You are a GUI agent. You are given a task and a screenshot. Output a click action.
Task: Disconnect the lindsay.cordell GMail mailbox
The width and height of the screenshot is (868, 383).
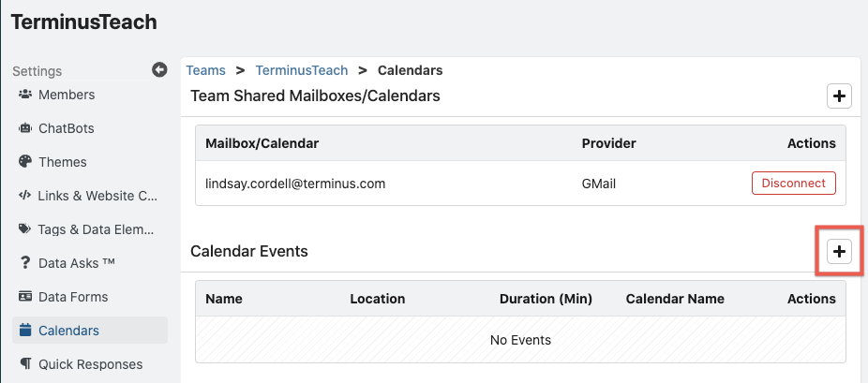click(x=793, y=183)
